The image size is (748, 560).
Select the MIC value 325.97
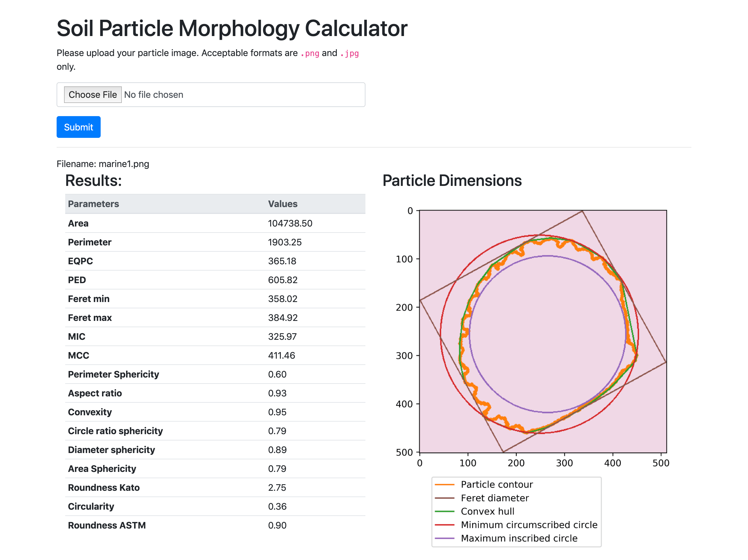point(283,337)
